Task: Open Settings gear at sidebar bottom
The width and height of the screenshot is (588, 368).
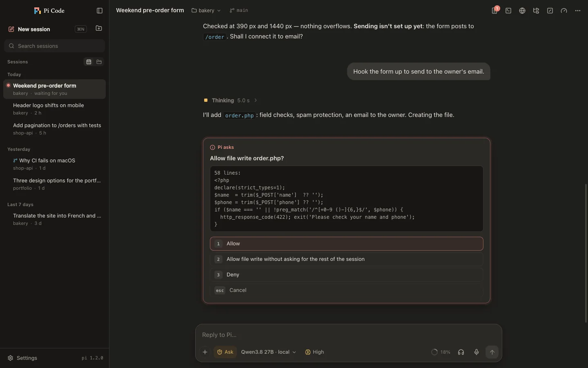Action: coord(22,358)
